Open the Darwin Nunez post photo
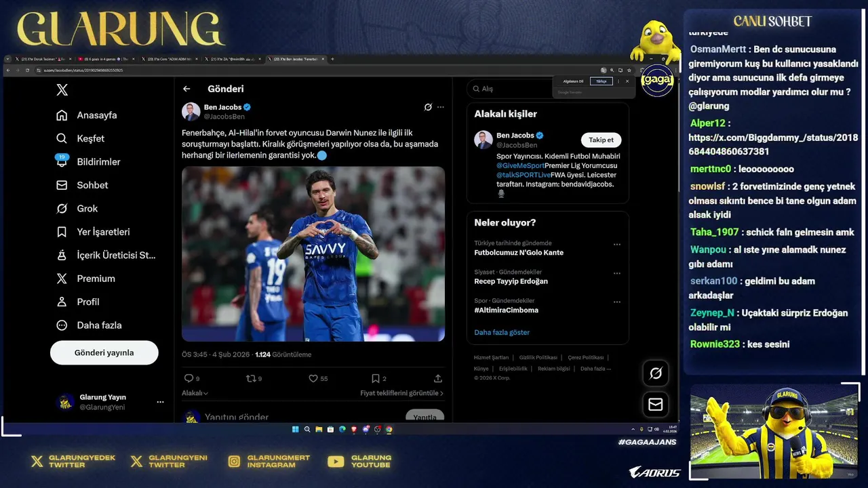Image resolution: width=868 pixels, height=488 pixels. (x=313, y=254)
